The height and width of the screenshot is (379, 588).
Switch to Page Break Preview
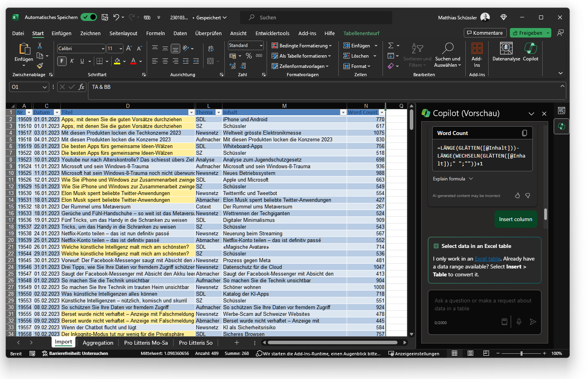pos(486,353)
